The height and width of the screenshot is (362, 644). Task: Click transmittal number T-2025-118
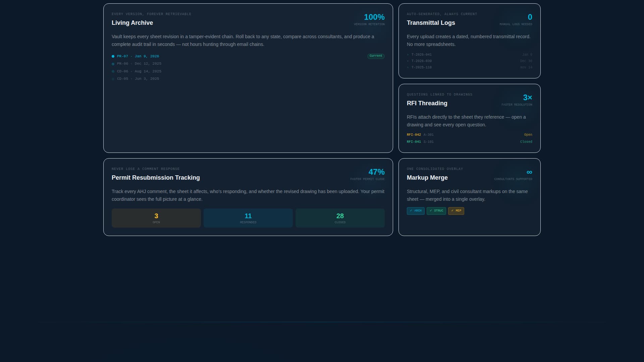[422, 67]
